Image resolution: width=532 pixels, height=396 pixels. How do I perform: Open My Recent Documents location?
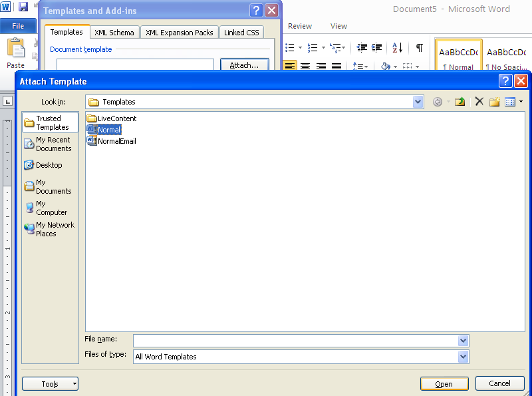click(51, 144)
